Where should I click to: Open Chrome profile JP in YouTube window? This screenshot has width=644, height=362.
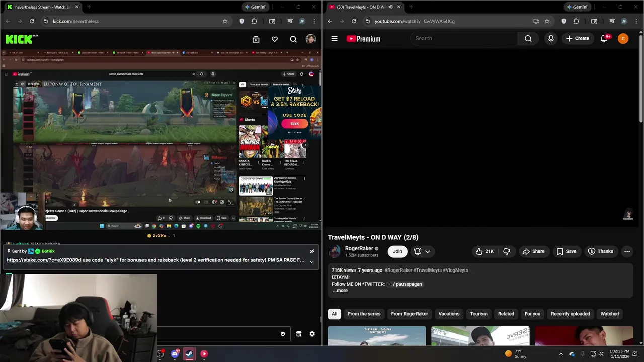tap(624, 21)
